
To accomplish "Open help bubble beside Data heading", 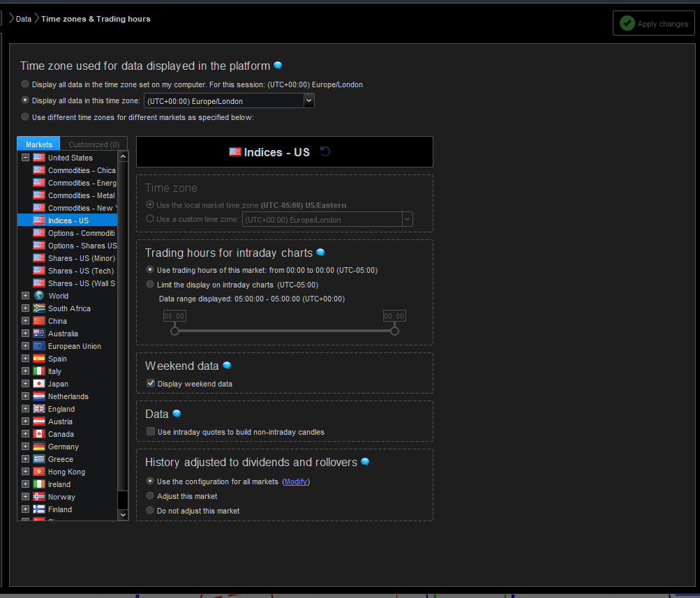I will coord(177,414).
